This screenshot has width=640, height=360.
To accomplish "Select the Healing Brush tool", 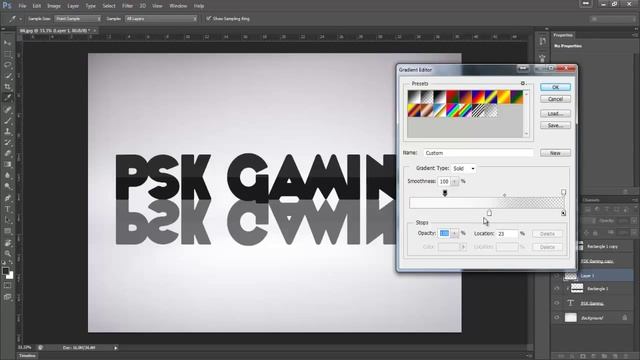I will point(7,109).
